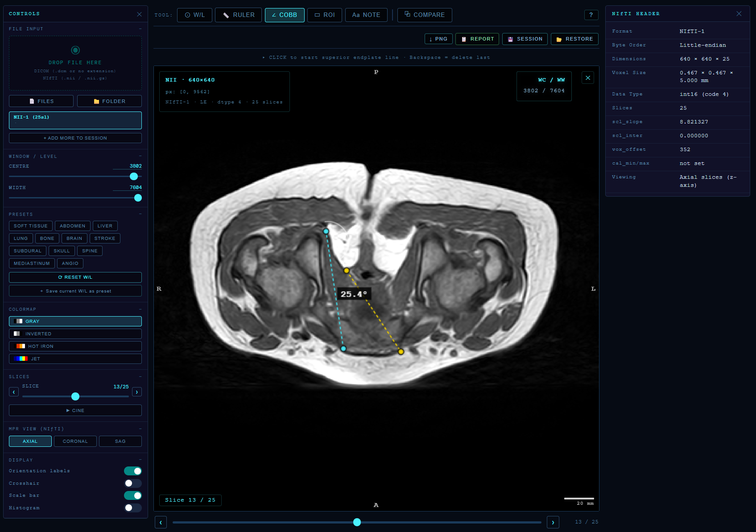
Task: Adjust the Width slider handle
Action: click(x=138, y=198)
